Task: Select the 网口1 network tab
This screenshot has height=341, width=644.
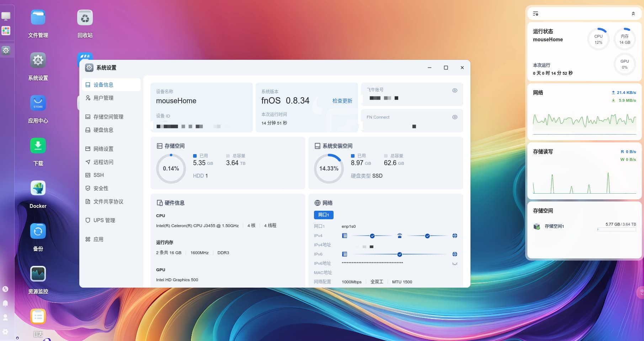Action: [x=324, y=215]
